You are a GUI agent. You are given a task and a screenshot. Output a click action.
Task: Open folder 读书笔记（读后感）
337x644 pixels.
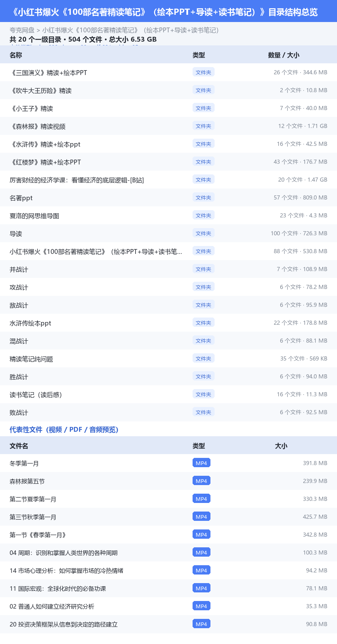(x=36, y=395)
